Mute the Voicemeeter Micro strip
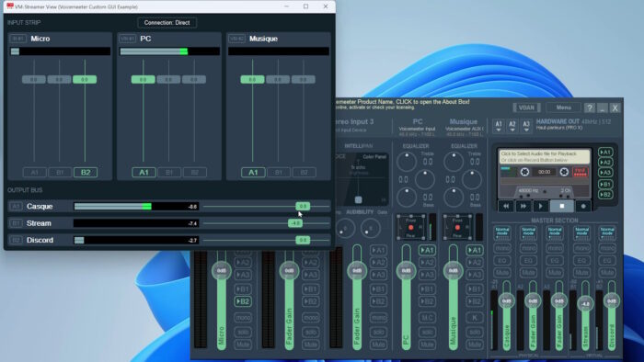The height and width of the screenshot is (362, 644). 243,345
